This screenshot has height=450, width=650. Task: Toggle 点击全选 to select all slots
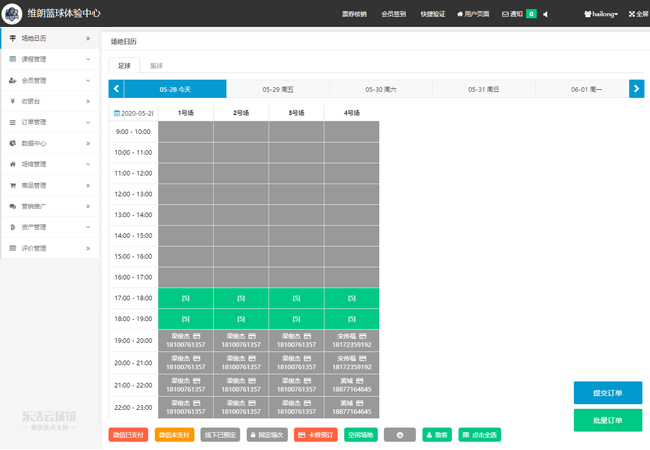479,435
